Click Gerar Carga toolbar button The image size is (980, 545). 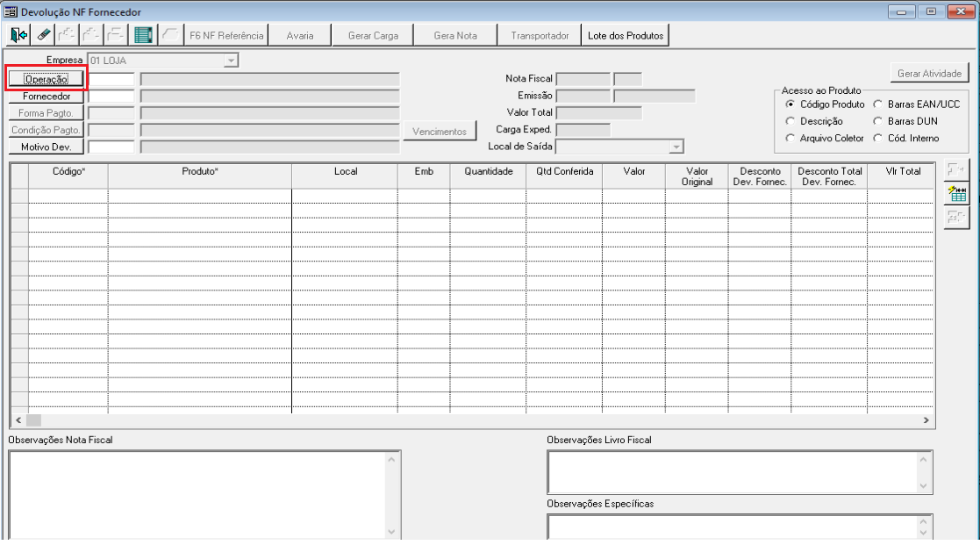coord(373,36)
